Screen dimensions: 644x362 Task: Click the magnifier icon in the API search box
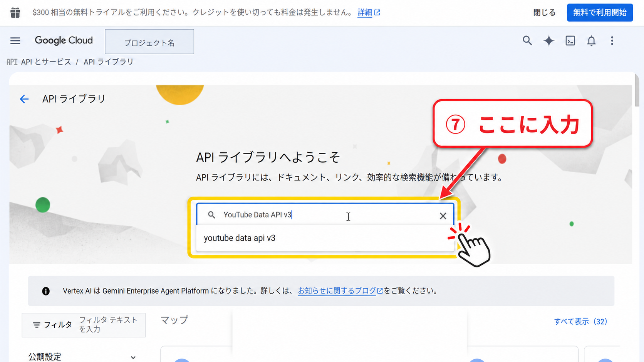tap(211, 215)
